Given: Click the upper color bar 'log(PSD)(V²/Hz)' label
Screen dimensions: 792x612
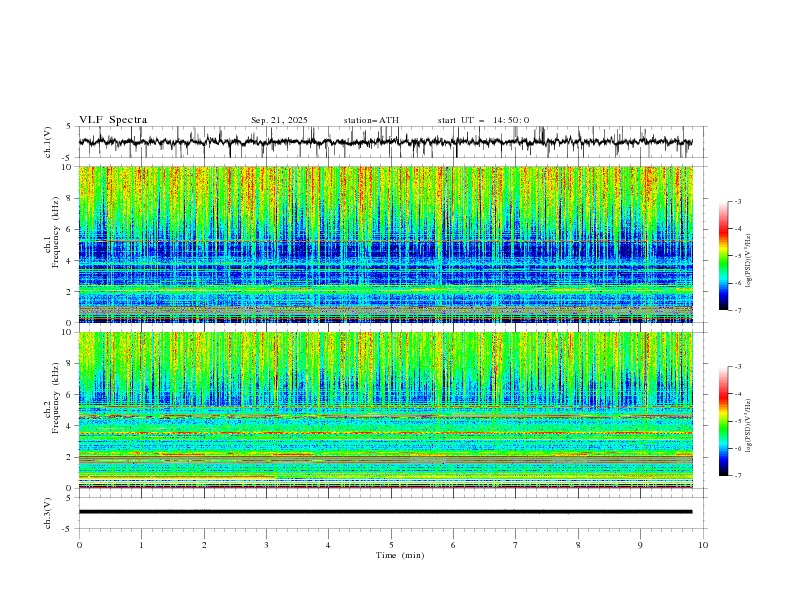Looking at the screenshot, I should [748, 261].
